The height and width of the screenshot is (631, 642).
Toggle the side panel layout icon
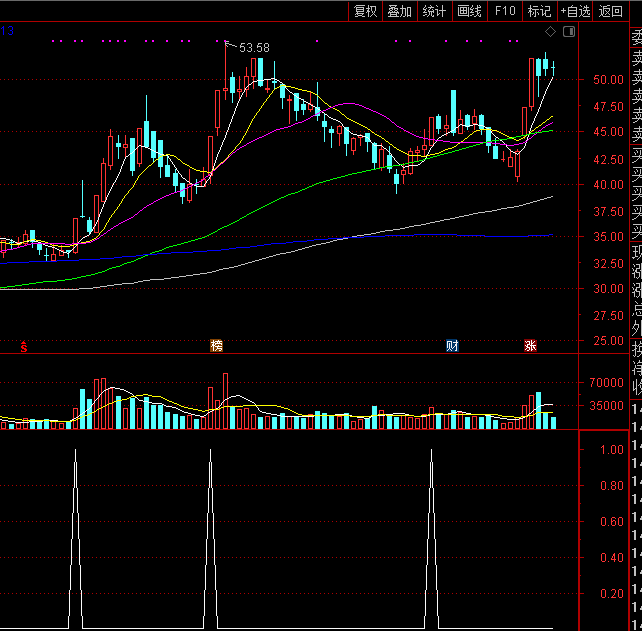point(569,32)
